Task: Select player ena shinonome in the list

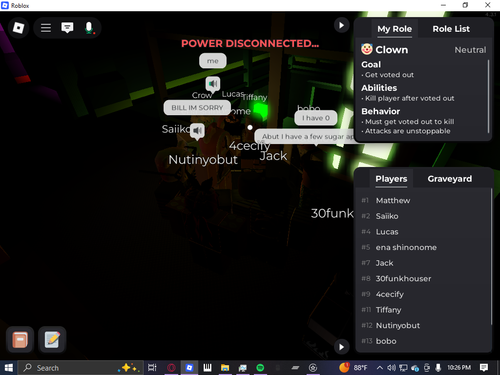Action: [x=423, y=247]
